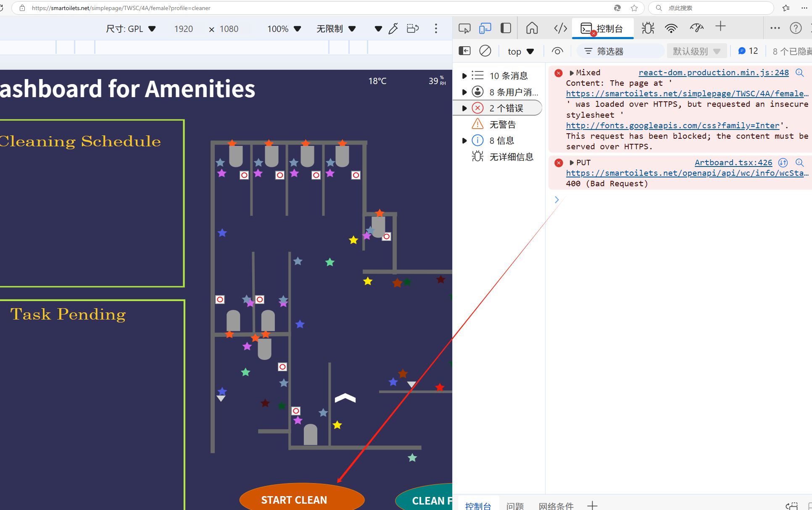Open device toolbar three-dot more options
This screenshot has width=812, height=510.
click(x=436, y=29)
